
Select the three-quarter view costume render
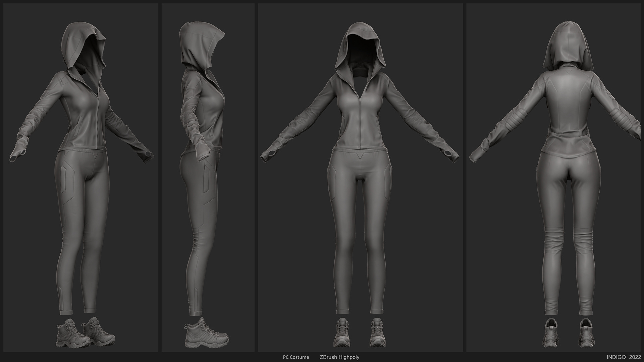(x=81, y=178)
